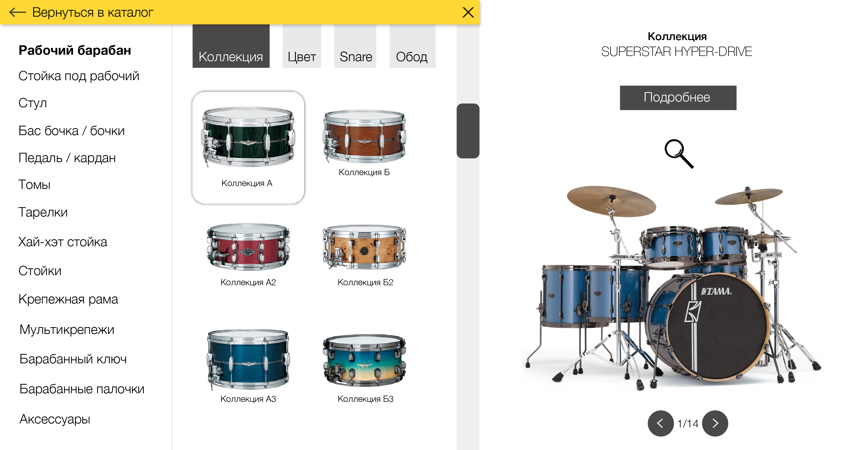Switch to the Обод tab
Image resolution: width=868 pixels, height=450 pixels.
pos(413,46)
